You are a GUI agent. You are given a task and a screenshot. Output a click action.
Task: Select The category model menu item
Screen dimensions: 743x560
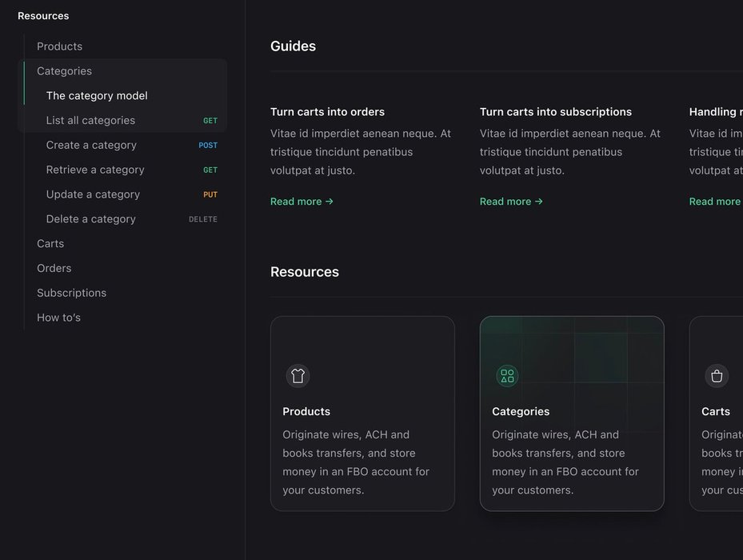coord(97,96)
